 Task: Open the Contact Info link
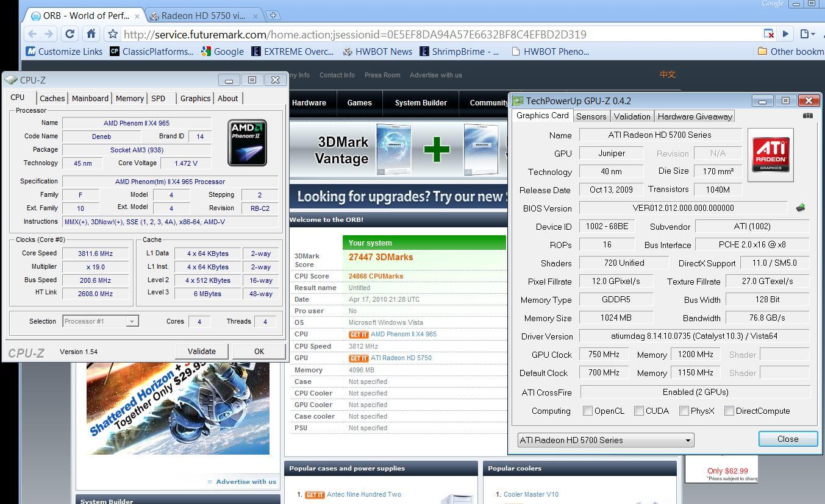pyautogui.click(x=337, y=75)
